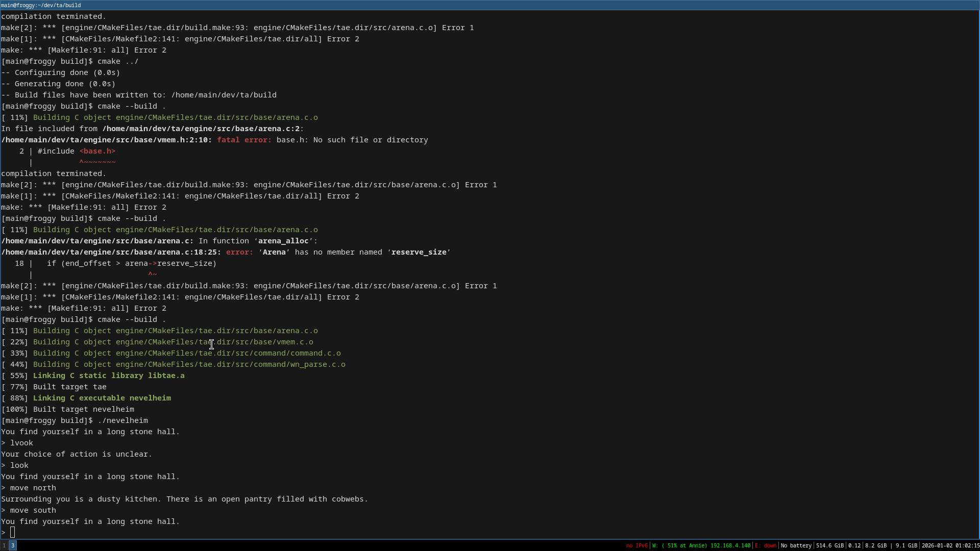Place cursor at the bottom game prompt
Screen dimensions: 980x551
[13, 533]
